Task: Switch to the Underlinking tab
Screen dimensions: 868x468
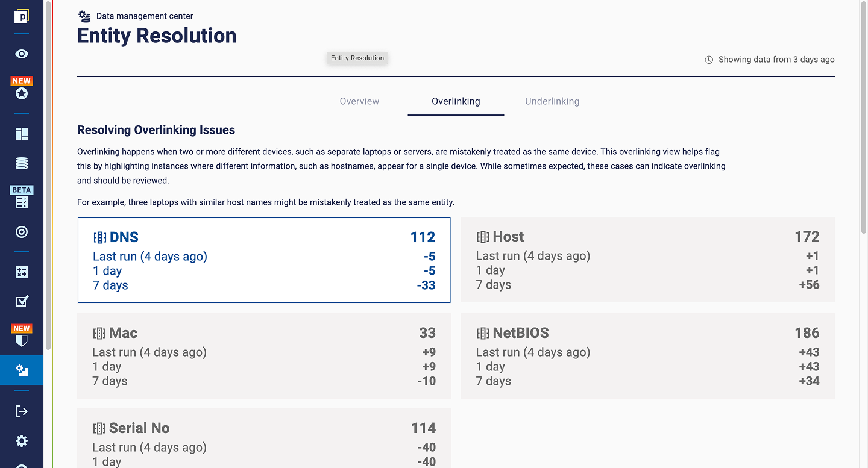Action: tap(552, 101)
